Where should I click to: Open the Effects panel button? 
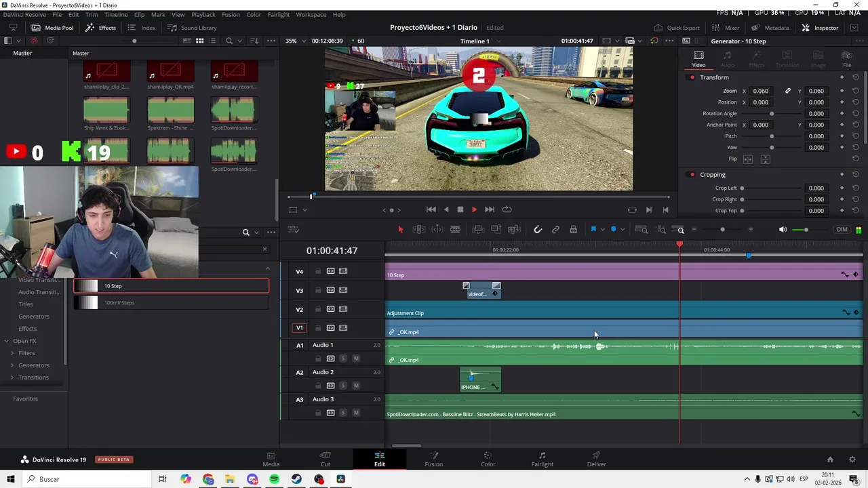click(x=100, y=28)
